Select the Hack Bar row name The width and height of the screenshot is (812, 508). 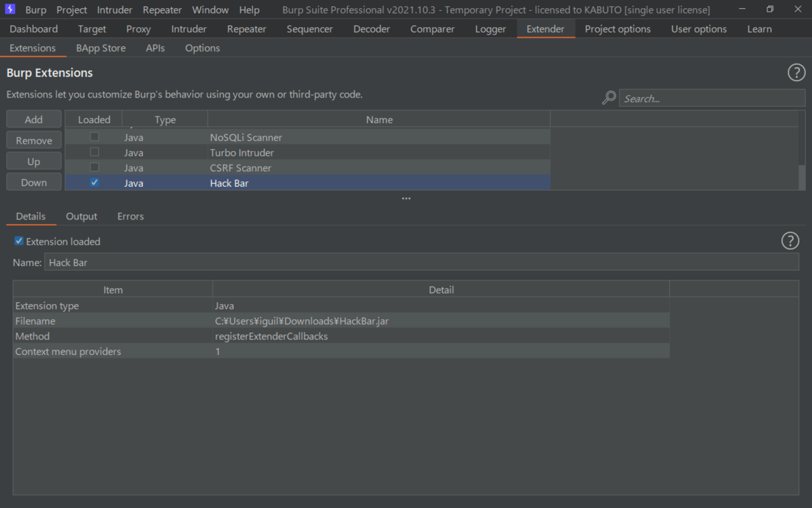tap(229, 183)
